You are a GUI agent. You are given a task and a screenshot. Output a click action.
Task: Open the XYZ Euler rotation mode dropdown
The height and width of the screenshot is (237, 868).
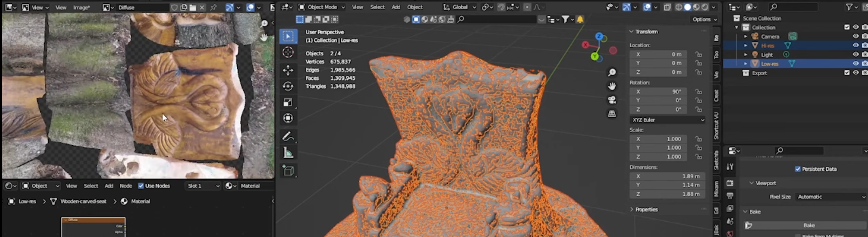(x=667, y=120)
